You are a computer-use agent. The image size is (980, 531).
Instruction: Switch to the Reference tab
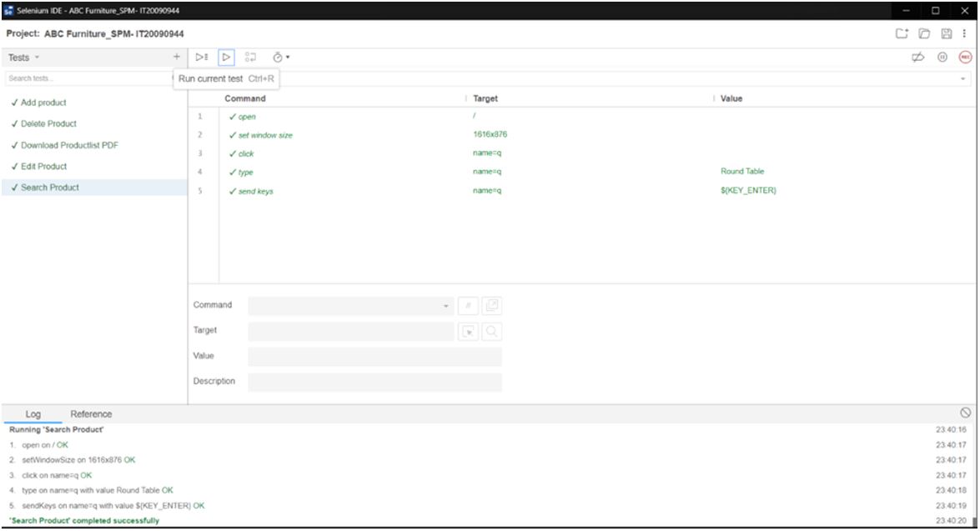point(91,414)
